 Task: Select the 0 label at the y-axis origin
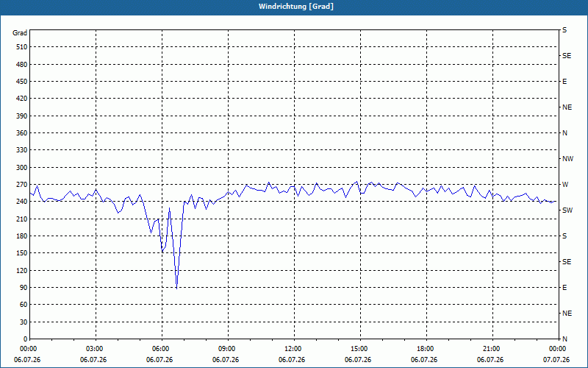pos(26,339)
